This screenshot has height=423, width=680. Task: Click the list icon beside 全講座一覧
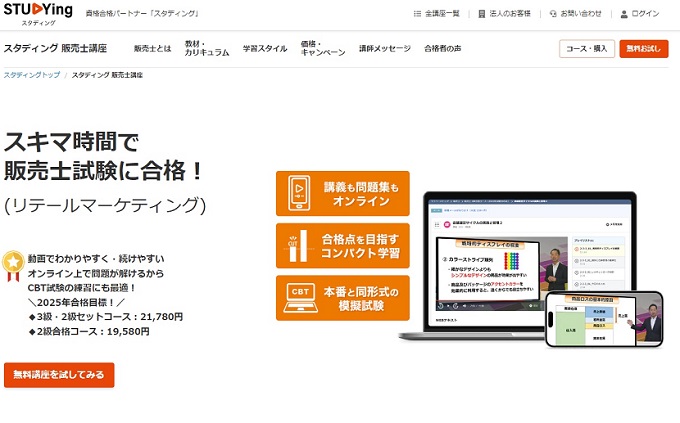pos(417,14)
